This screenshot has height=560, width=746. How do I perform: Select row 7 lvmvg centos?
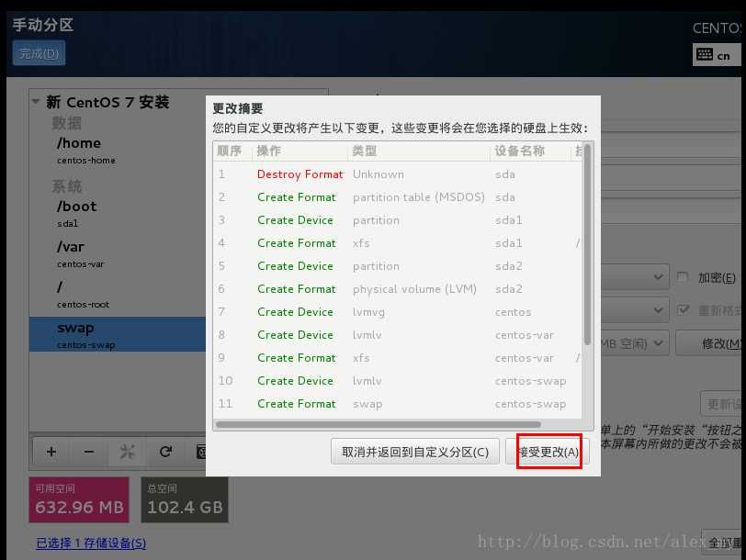pyautogui.click(x=397, y=312)
